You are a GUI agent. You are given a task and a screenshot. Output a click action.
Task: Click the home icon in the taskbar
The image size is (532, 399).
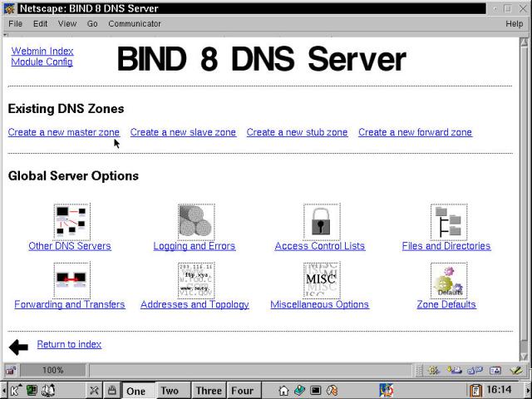coord(283,390)
